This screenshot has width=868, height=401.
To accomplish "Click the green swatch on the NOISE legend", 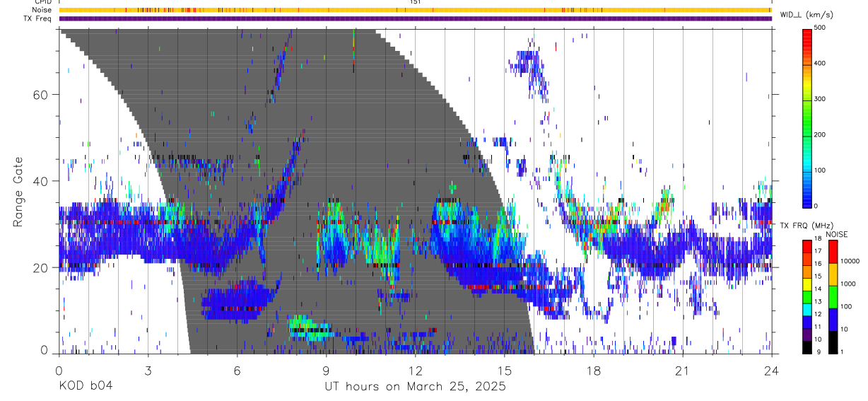I will point(833,296).
